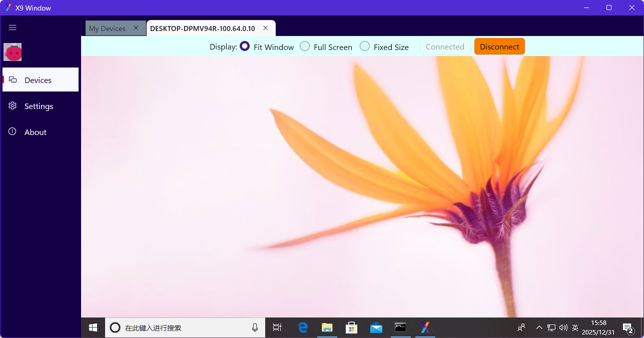The image size is (644, 338).
Task: Open Task View in remote taskbar
Action: pos(277,327)
